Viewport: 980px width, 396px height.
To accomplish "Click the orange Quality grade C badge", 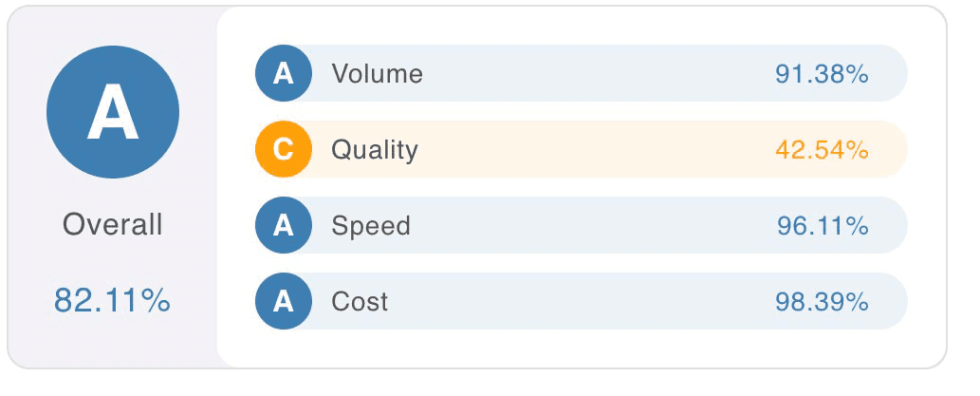I will [284, 149].
